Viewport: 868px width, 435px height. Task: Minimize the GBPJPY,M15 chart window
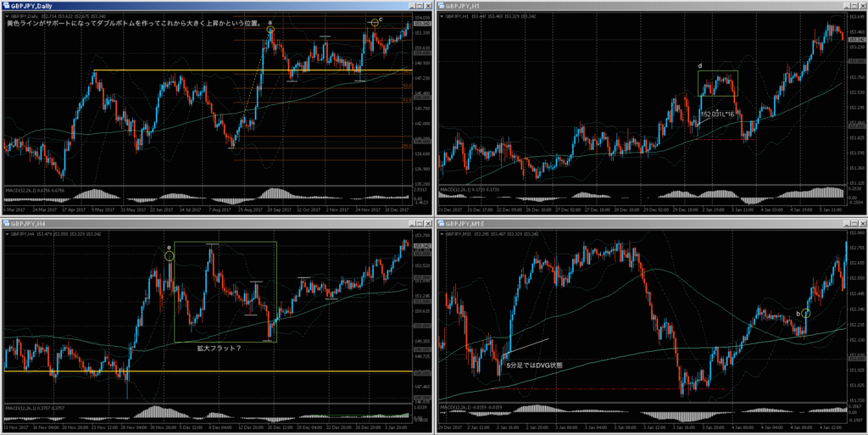(847, 223)
